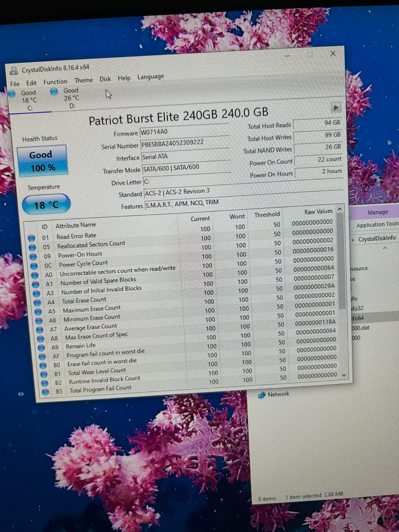Click the status icon for Runtime Invalid Block Count
Viewport: 399px width, 532px height.
click(x=45, y=383)
